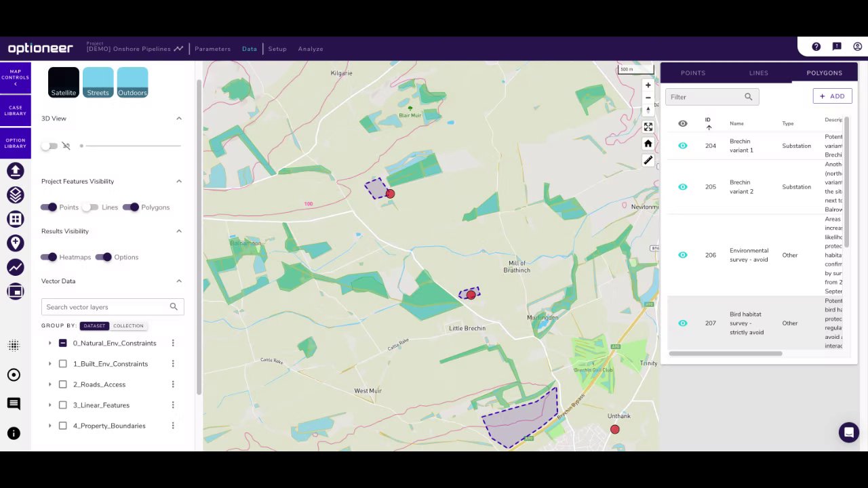Sort table by ID column
This screenshot has width=868, height=488.
(708, 123)
